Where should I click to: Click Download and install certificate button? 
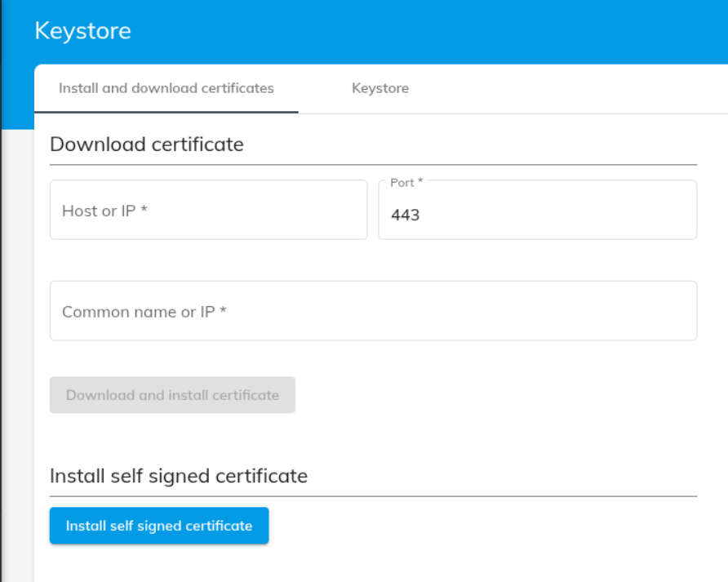click(172, 395)
